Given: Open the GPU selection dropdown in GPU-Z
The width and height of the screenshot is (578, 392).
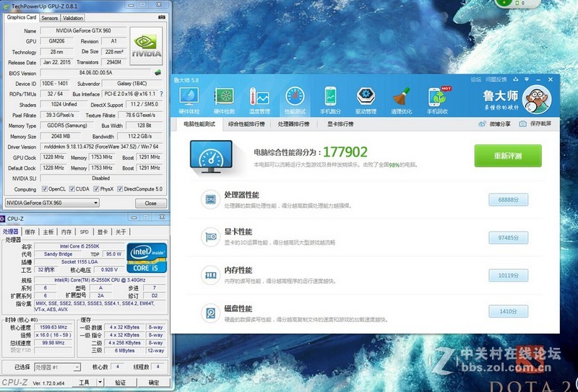Looking at the screenshot, I should click(52, 203).
